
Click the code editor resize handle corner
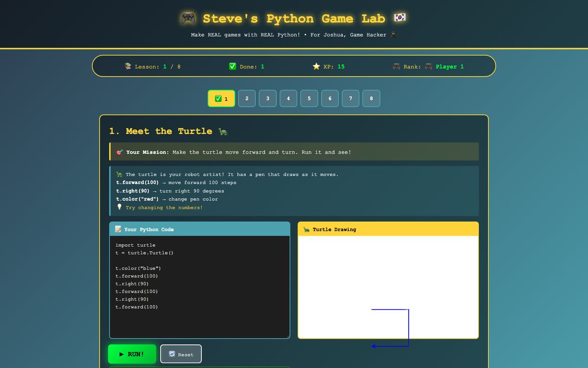(287, 336)
